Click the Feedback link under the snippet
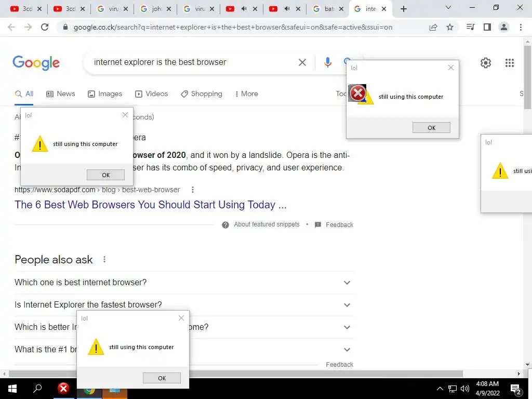 [339, 225]
